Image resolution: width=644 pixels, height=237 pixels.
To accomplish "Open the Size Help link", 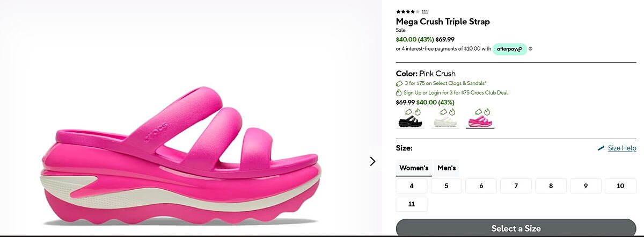I will point(622,148).
